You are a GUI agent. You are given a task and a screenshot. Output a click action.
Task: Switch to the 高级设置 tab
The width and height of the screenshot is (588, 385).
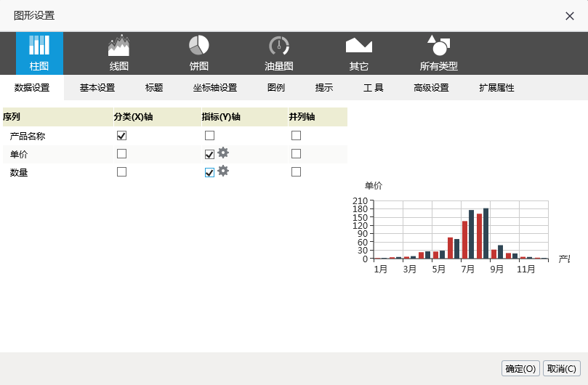(x=431, y=88)
